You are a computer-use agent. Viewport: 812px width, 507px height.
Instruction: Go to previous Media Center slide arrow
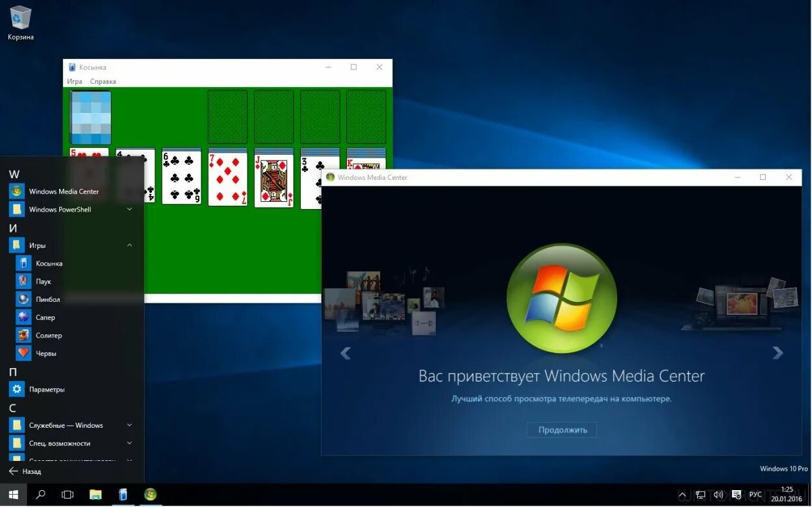(x=346, y=353)
